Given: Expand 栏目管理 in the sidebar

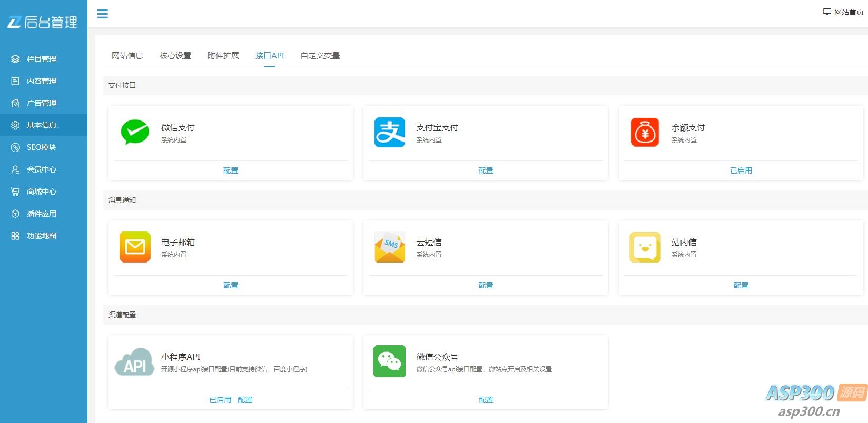Looking at the screenshot, I should pyautogui.click(x=42, y=59).
